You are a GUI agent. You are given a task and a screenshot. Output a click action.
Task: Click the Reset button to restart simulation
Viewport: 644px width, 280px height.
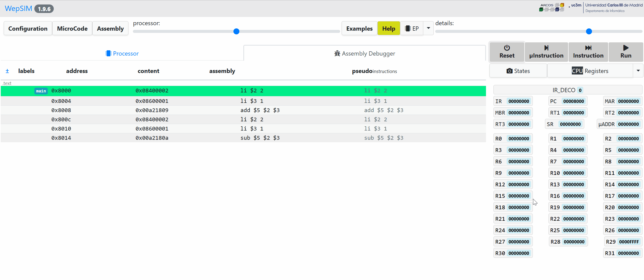click(507, 51)
